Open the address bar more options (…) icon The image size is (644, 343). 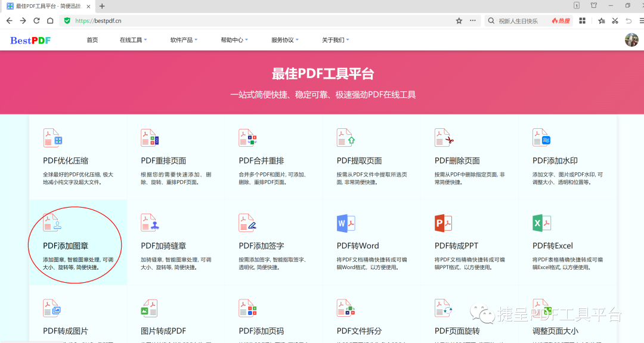(x=473, y=20)
